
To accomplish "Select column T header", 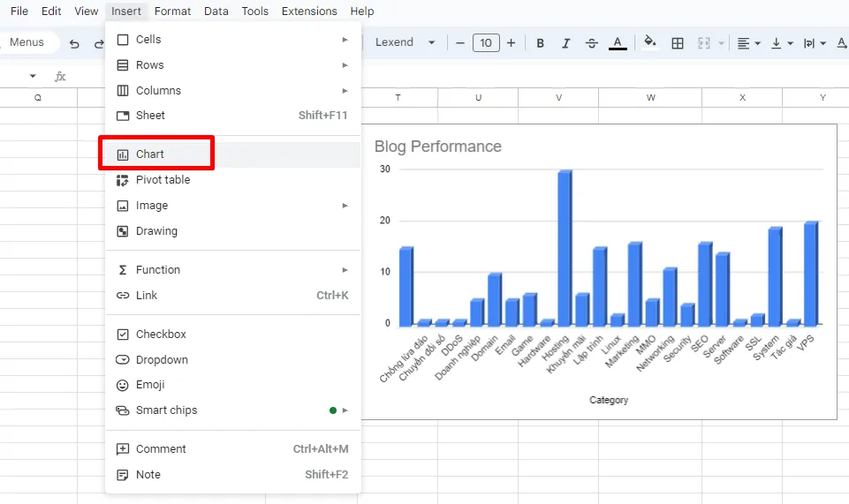I will [x=398, y=98].
